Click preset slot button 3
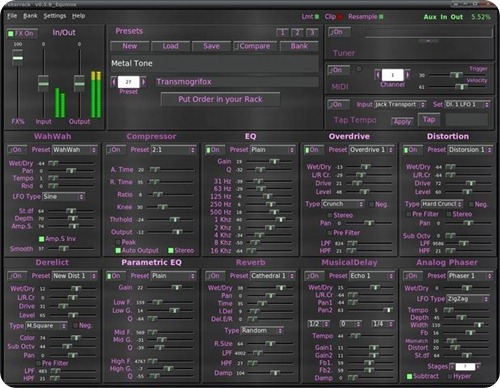 [x=312, y=33]
